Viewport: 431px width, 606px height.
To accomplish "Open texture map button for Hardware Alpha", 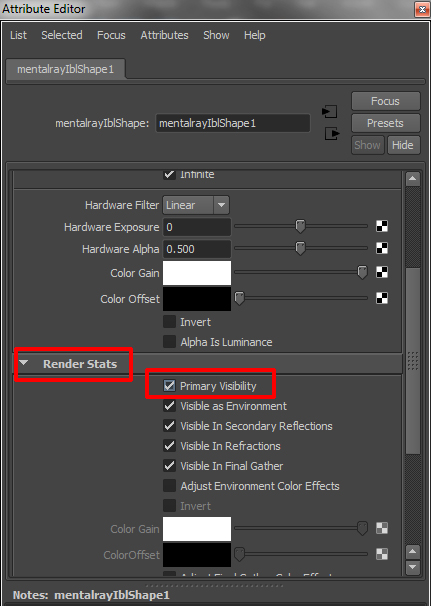I will [382, 249].
